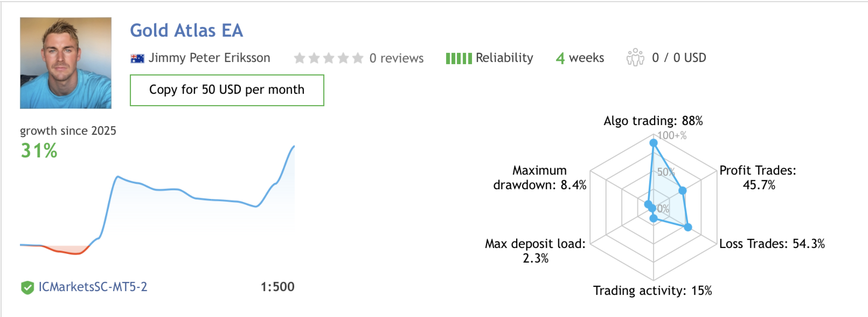The width and height of the screenshot is (868, 317).
Task: Expand the Max deposit load: 2.3% metric
Action: point(535,250)
